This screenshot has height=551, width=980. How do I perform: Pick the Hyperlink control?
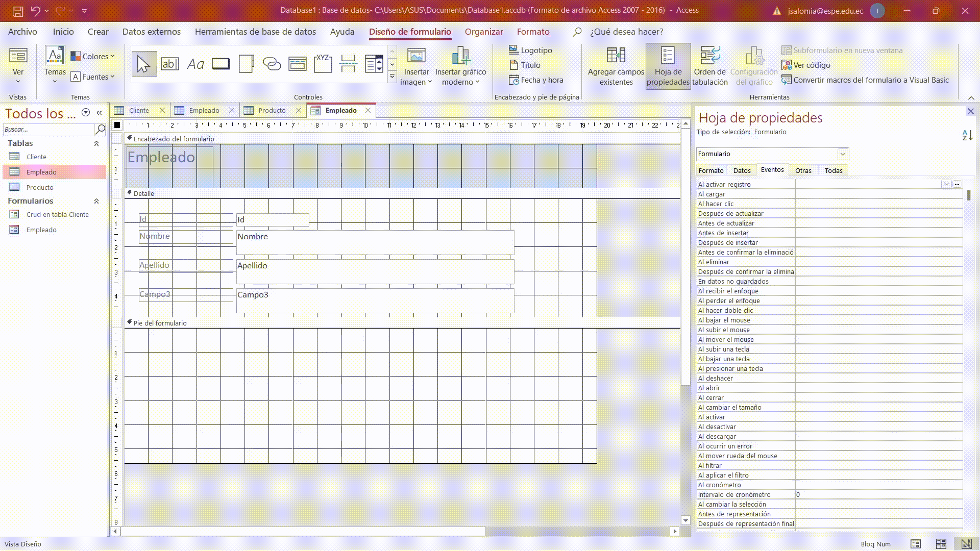tap(272, 64)
